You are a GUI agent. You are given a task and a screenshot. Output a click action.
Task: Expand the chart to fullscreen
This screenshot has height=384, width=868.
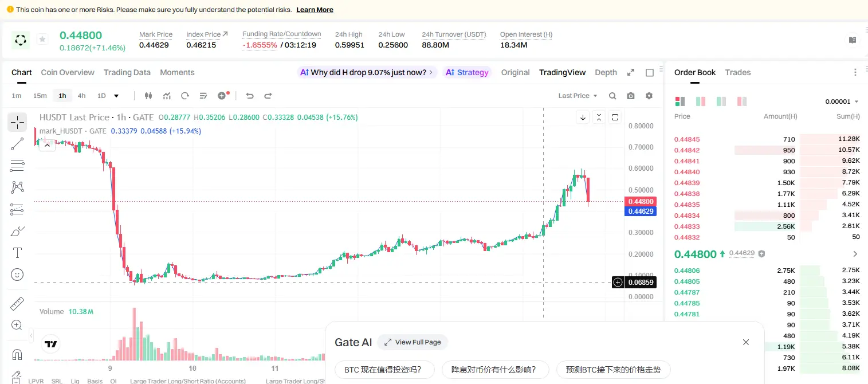[x=631, y=72]
